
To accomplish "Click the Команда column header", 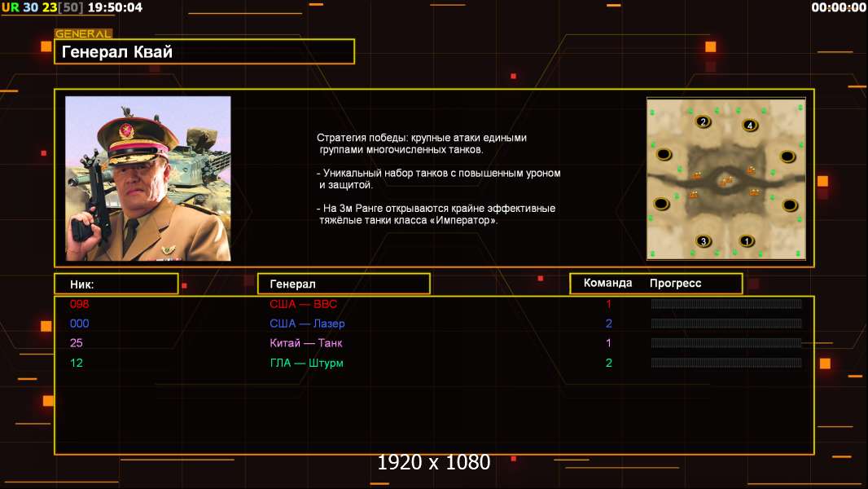I will pos(607,284).
